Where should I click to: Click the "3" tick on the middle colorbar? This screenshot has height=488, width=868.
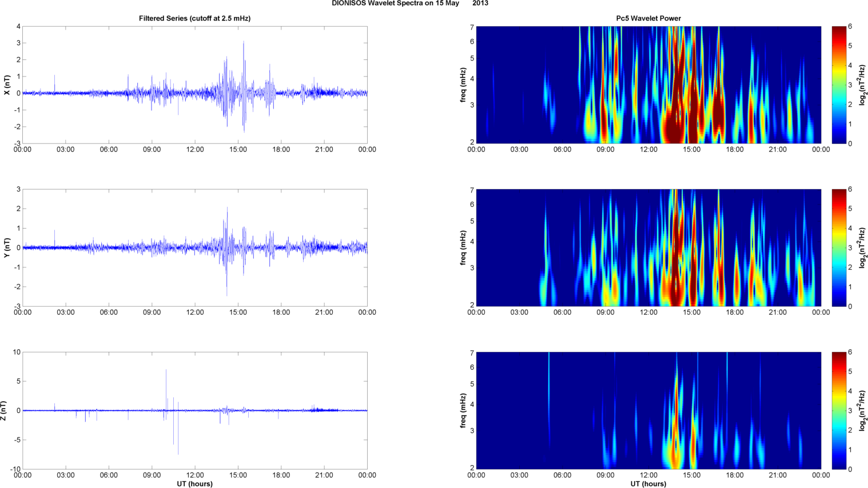click(850, 248)
